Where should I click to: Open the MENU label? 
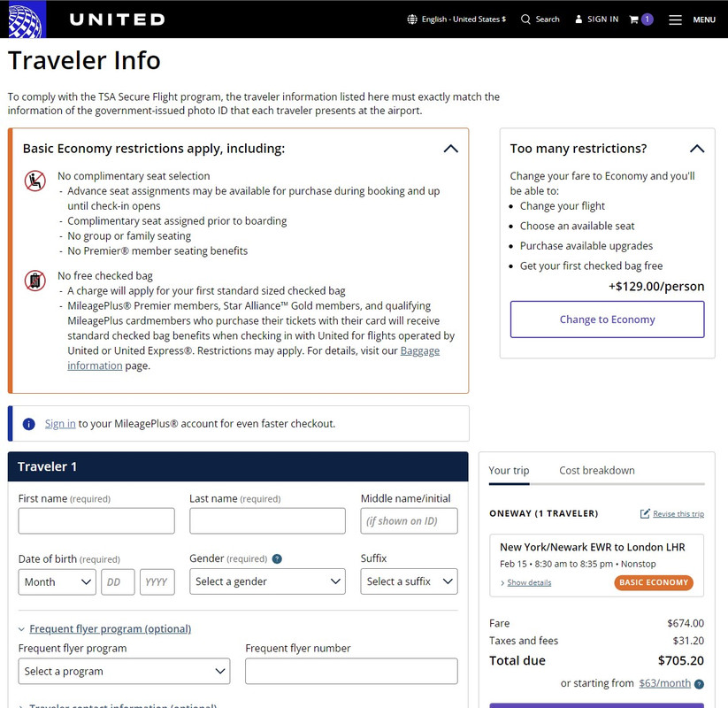click(704, 19)
